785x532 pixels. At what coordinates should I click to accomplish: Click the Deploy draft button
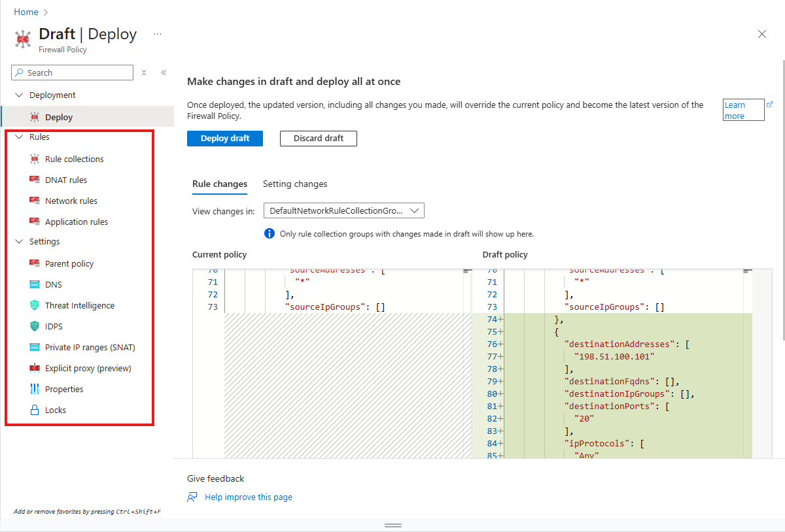point(225,139)
